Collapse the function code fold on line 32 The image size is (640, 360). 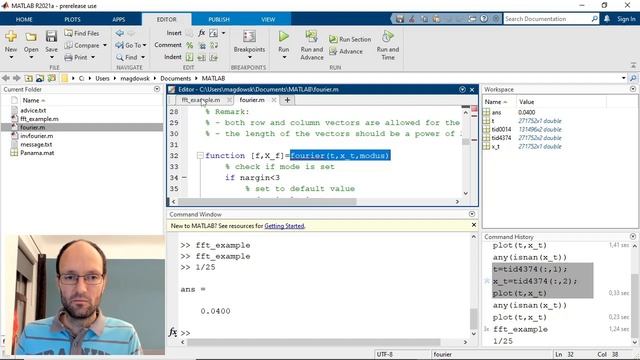pyautogui.click(x=200, y=156)
